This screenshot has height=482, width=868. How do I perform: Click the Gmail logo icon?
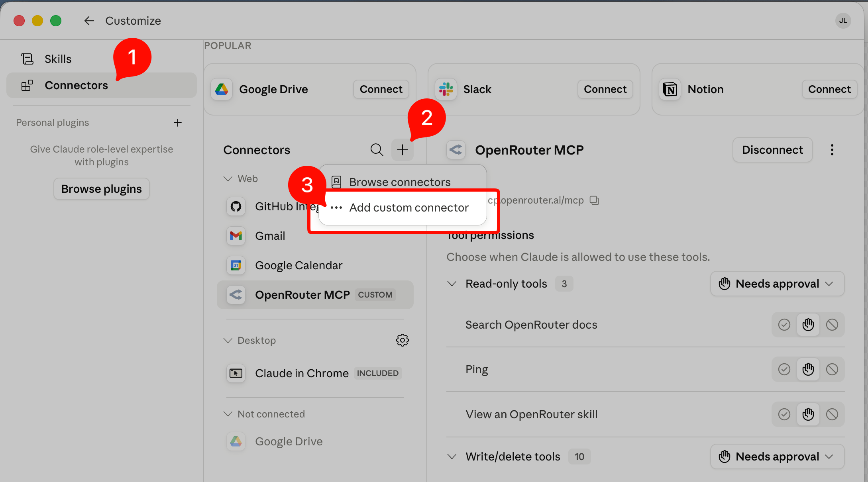click(x=236, y=236)
